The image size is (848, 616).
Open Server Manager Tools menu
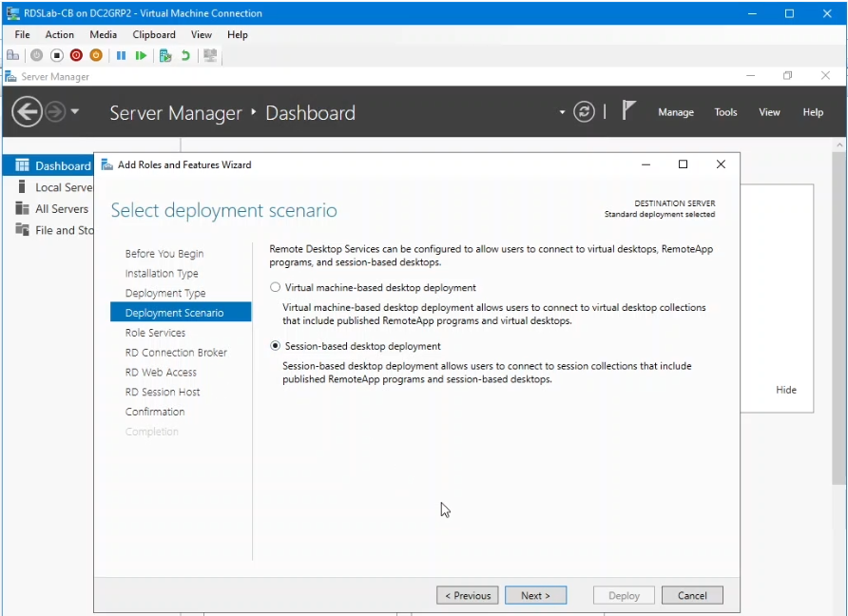tap(725, 112)
